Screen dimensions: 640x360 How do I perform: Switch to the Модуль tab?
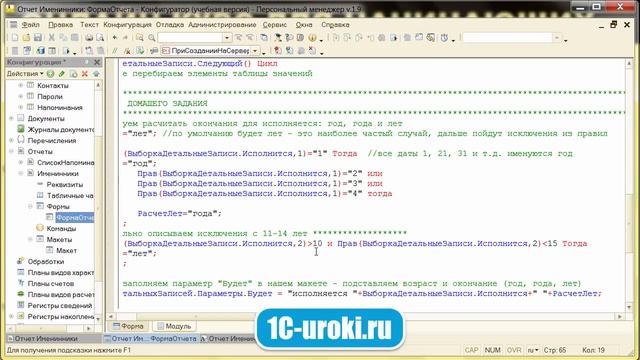point(174,326)
